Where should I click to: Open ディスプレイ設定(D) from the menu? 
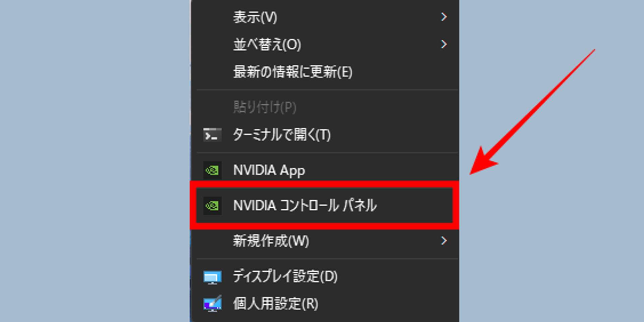325,276
